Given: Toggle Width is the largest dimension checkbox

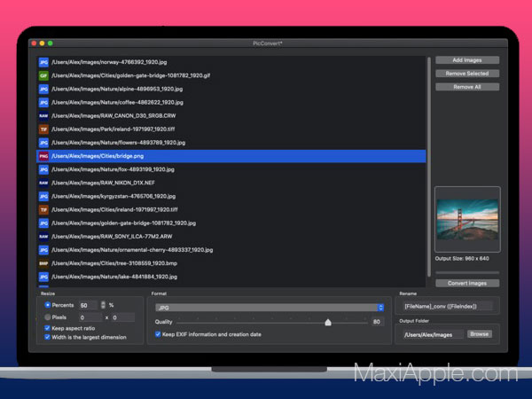Looking at the screenshot, I should pos(47,337).
